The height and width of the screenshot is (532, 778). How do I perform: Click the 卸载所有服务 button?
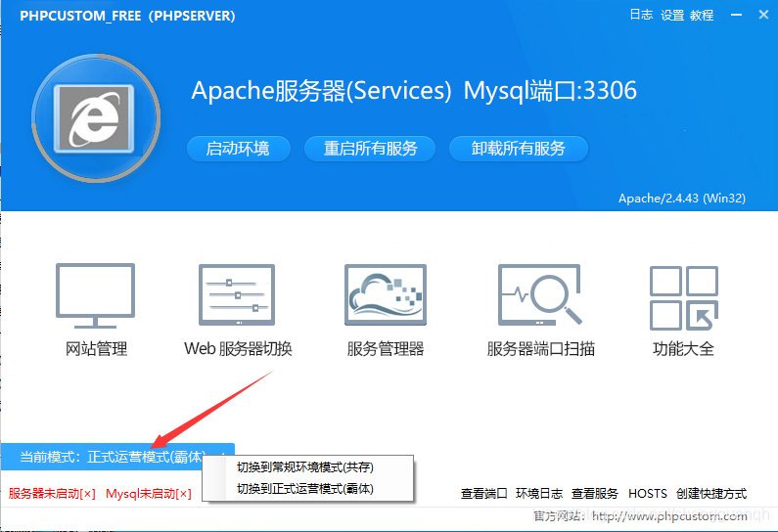pyautogui.click(x=519, y=149)
